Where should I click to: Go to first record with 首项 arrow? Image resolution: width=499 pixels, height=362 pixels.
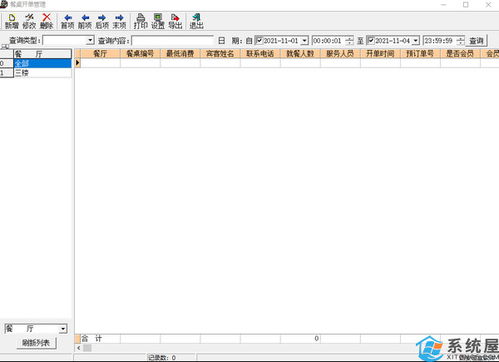(x=68, y=21)
